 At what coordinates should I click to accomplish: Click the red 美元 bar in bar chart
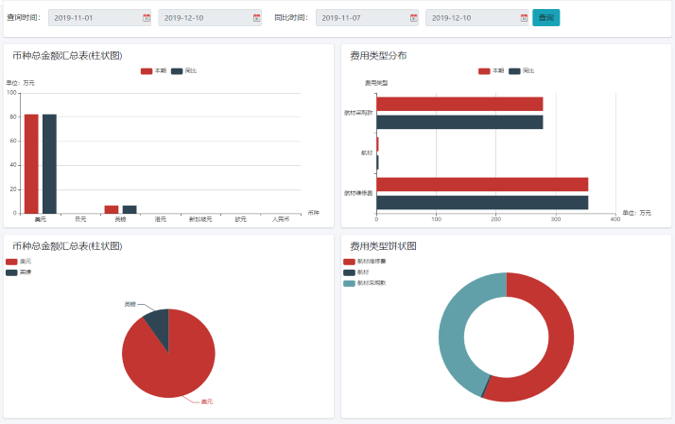point(32,163)
